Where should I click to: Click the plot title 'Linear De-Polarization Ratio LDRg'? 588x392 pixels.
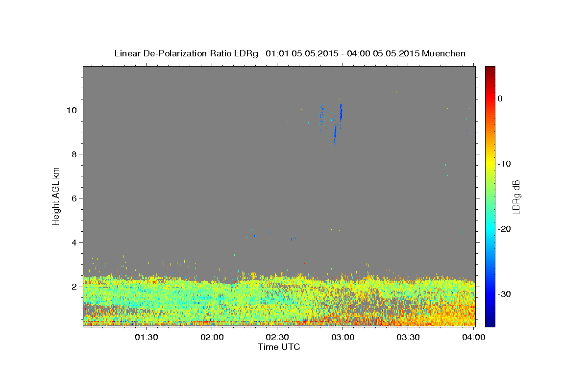tap(186, 53)
